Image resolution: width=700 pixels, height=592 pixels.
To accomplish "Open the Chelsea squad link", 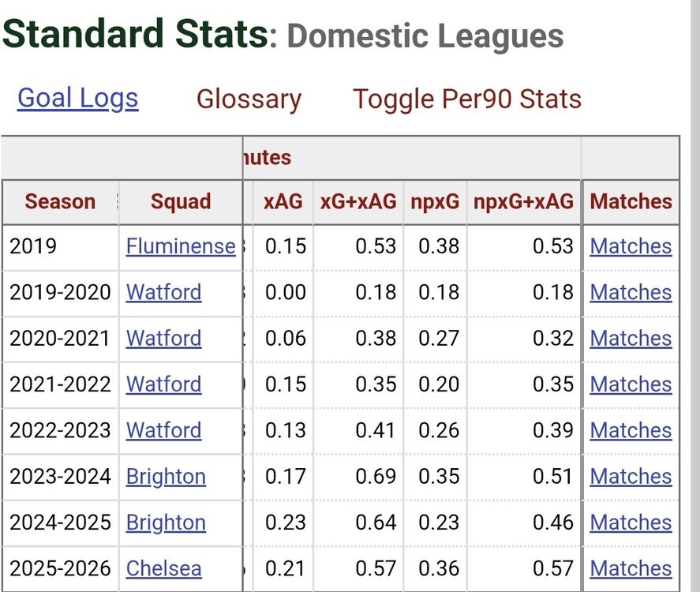I will click(x=164, y=569).
